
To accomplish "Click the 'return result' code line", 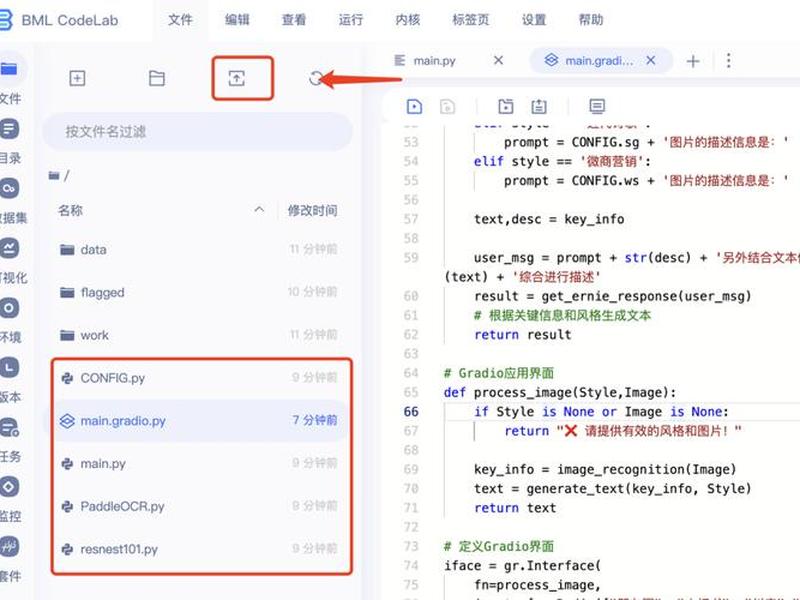I will click(x=522, y=335).
